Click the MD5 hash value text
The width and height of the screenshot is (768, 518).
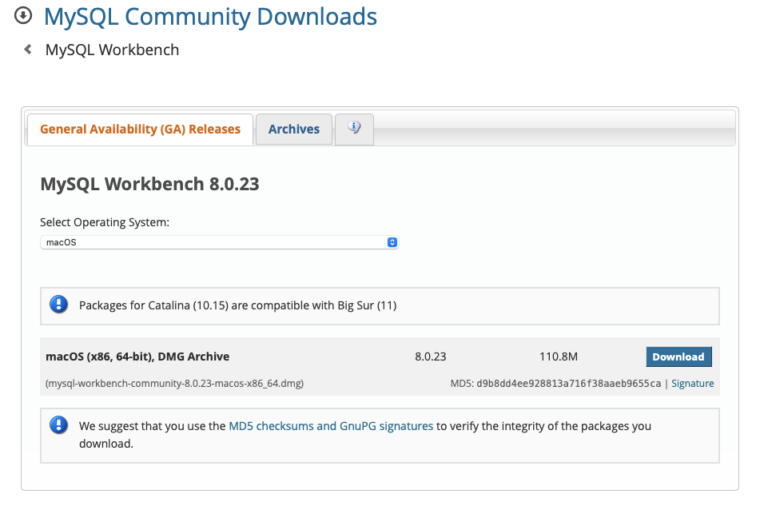(x=568, y=383)
